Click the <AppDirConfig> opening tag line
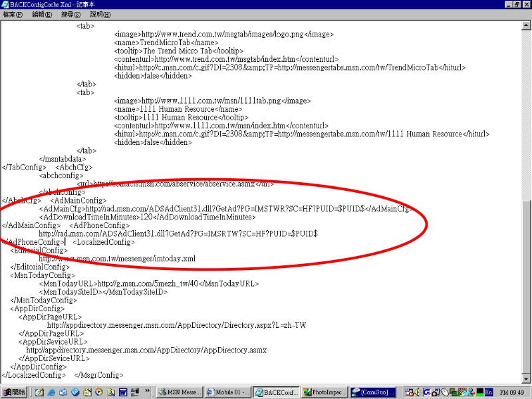This screenshot has height=399, width=532. click(x=37, y=309)
